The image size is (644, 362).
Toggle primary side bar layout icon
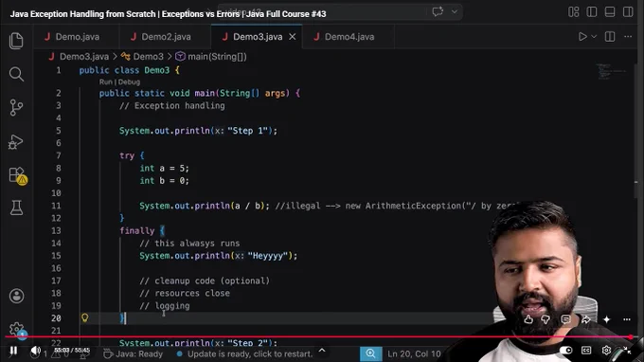[592, 12]
